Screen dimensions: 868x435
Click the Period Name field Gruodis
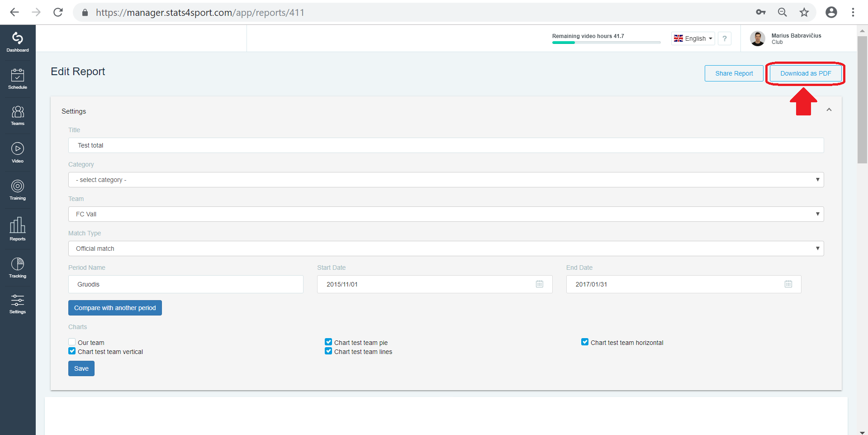tap(186, 284)
